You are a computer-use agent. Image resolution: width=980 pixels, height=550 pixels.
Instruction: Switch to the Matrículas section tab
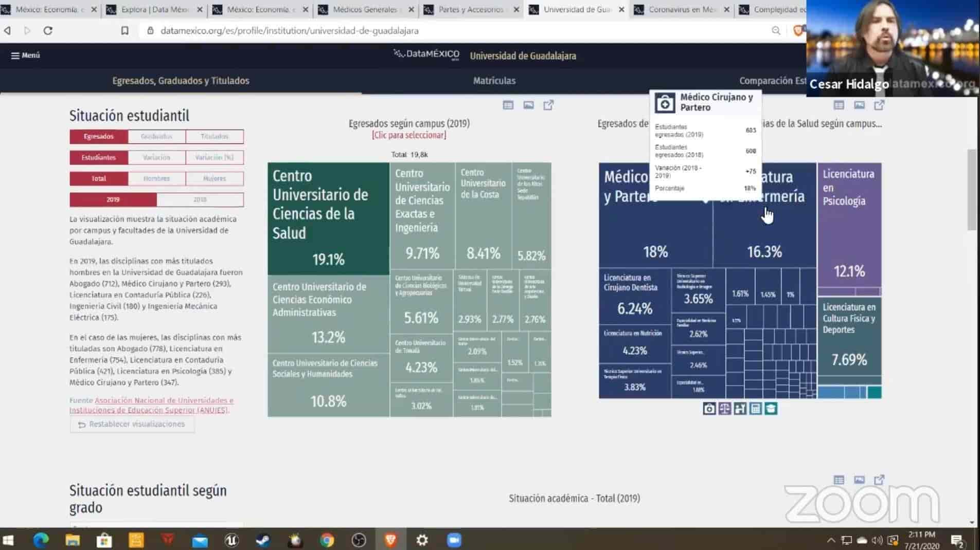coord(494,81)
